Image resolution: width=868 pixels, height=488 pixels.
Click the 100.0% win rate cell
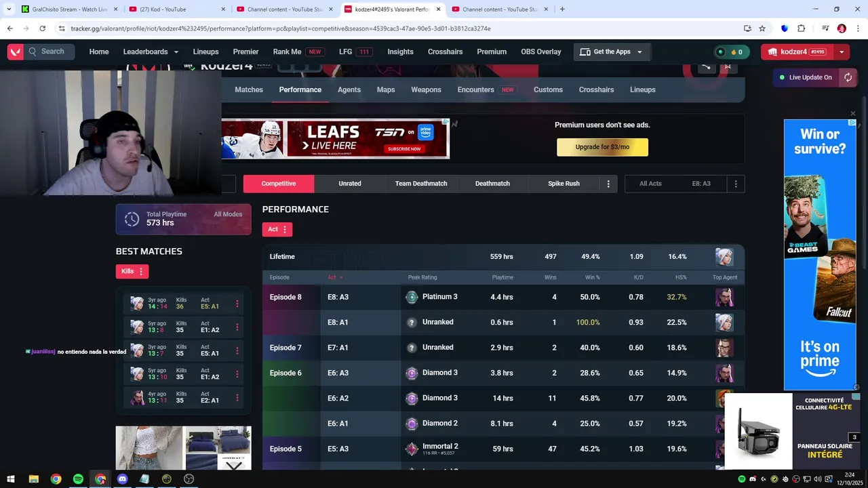point(588,323)
